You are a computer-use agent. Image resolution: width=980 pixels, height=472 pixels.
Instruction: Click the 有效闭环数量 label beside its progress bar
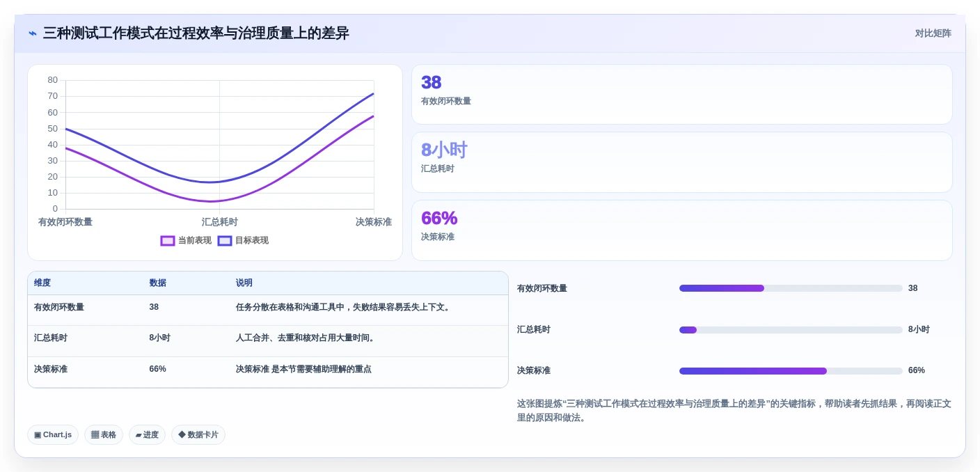click(542, 288)
